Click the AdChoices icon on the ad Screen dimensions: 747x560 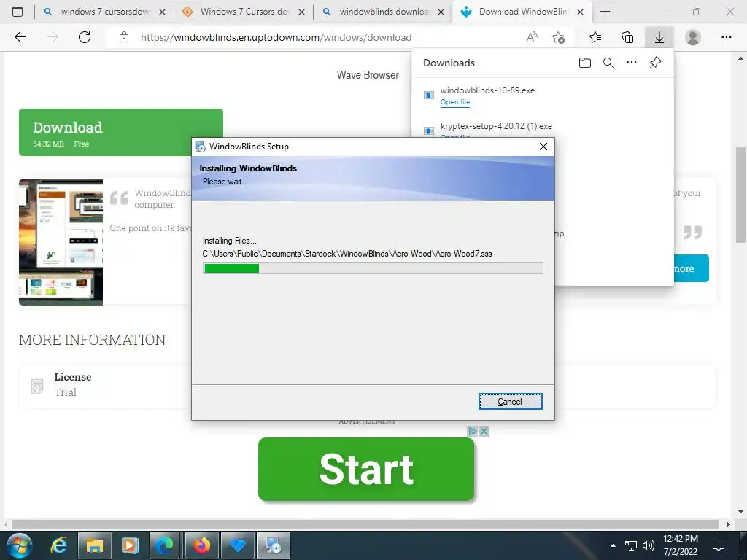(473, 431)
